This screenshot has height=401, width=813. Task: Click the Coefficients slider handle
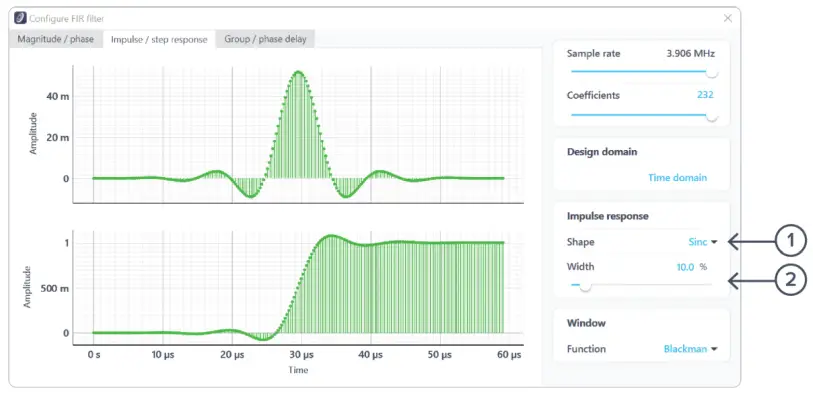pos(712,116)
